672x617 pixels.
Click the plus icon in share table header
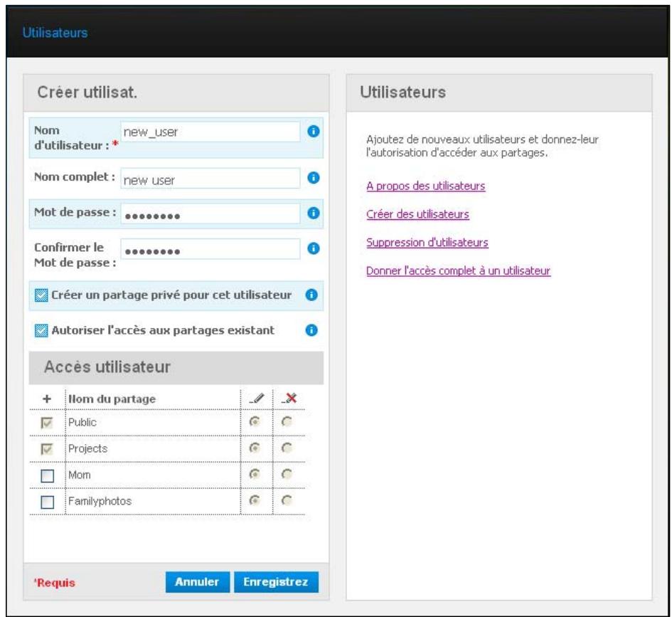(47, 399)
